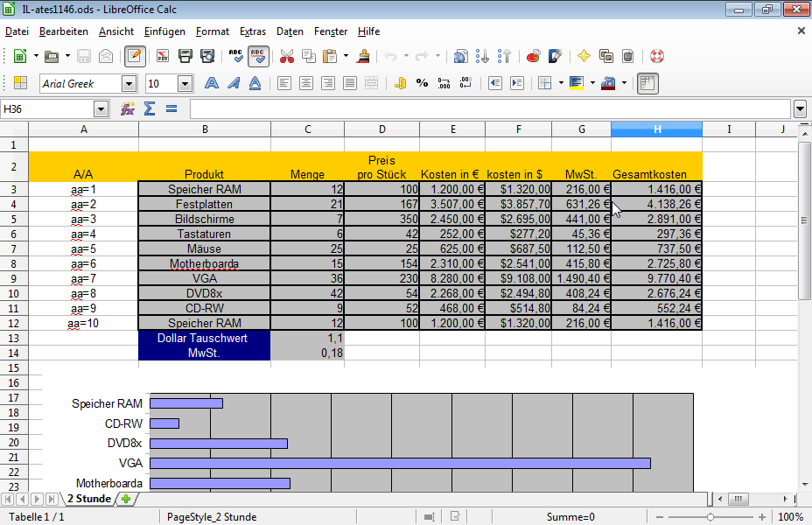812x525 pixels.
Task: Click the Sum button
Action: click(150, 108)
